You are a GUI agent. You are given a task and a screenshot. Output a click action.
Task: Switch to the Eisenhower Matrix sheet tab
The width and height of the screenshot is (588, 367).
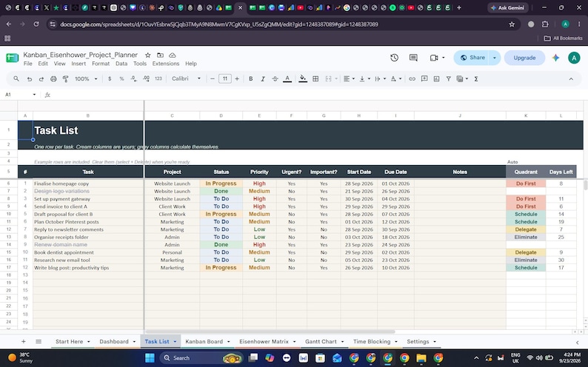(x=264, y=342)
